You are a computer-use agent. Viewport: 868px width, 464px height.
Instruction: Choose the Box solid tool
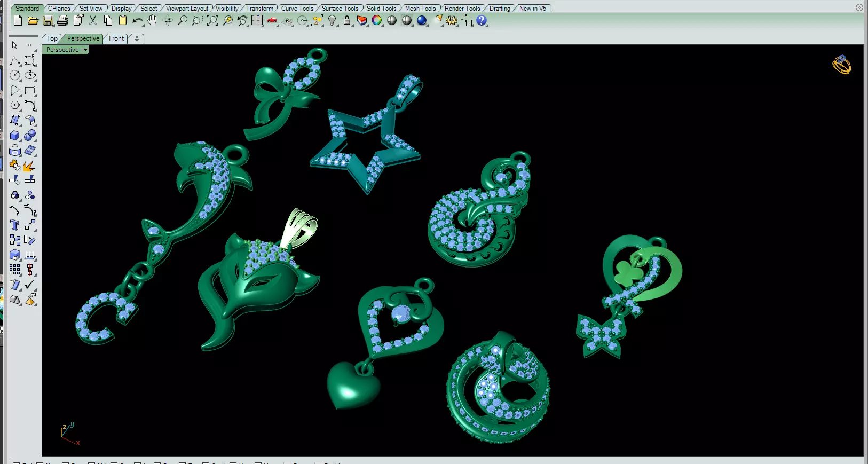pyautogui.click(x=15, y=136)
